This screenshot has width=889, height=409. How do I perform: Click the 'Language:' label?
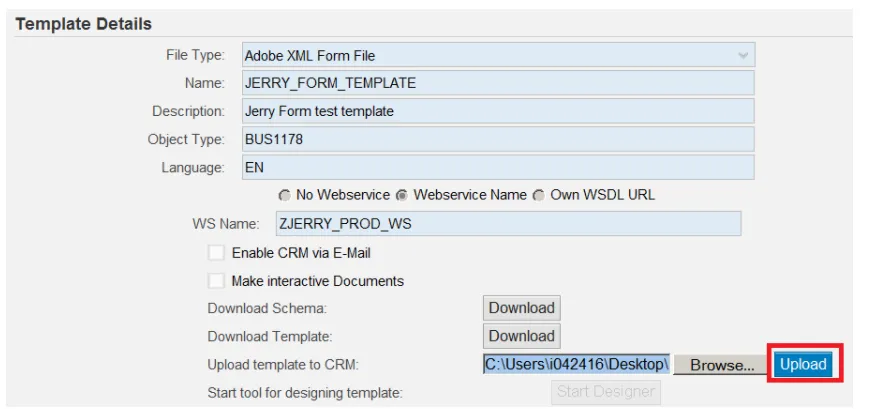(x=193, y=168)
